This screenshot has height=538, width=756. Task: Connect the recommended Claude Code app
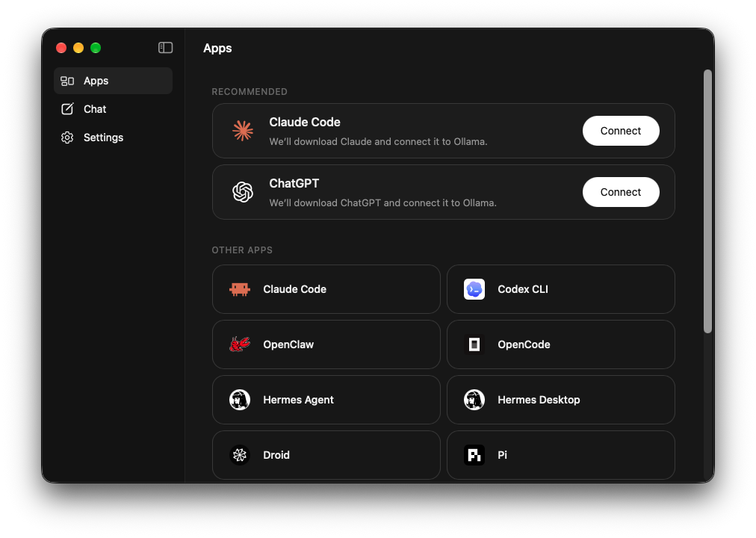click(621, 131)
